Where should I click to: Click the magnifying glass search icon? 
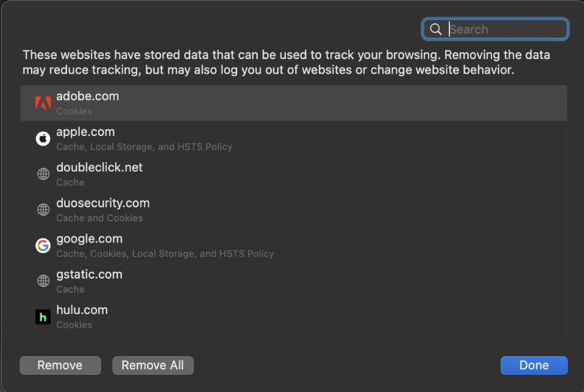[x=435, y=29]
